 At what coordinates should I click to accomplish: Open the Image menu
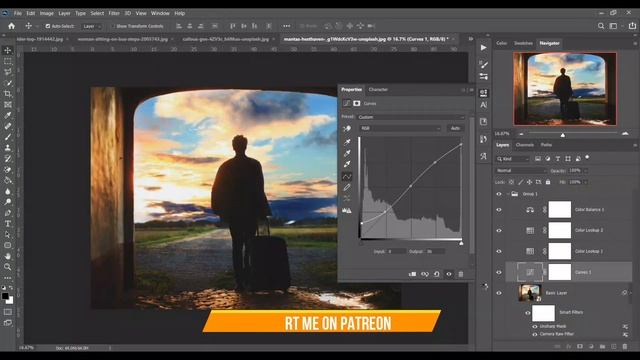47,13
